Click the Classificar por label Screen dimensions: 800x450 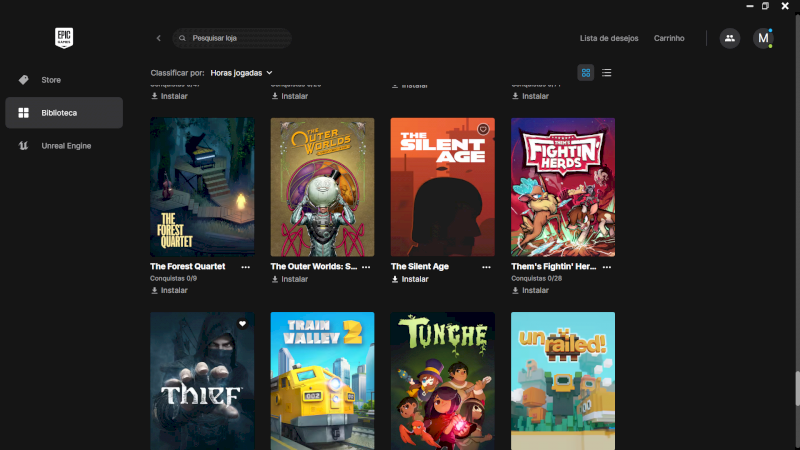tap(177, 73)
